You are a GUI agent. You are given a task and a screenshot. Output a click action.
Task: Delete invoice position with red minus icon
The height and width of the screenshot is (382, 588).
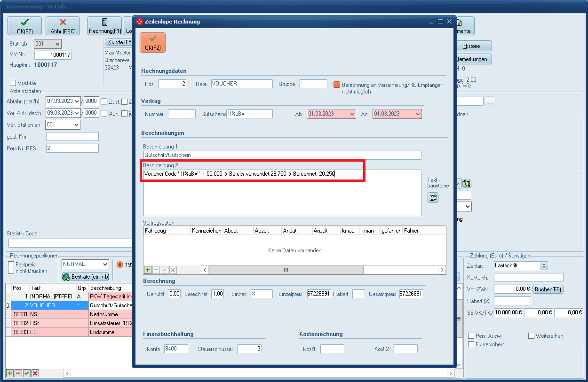tap(18, 373)
